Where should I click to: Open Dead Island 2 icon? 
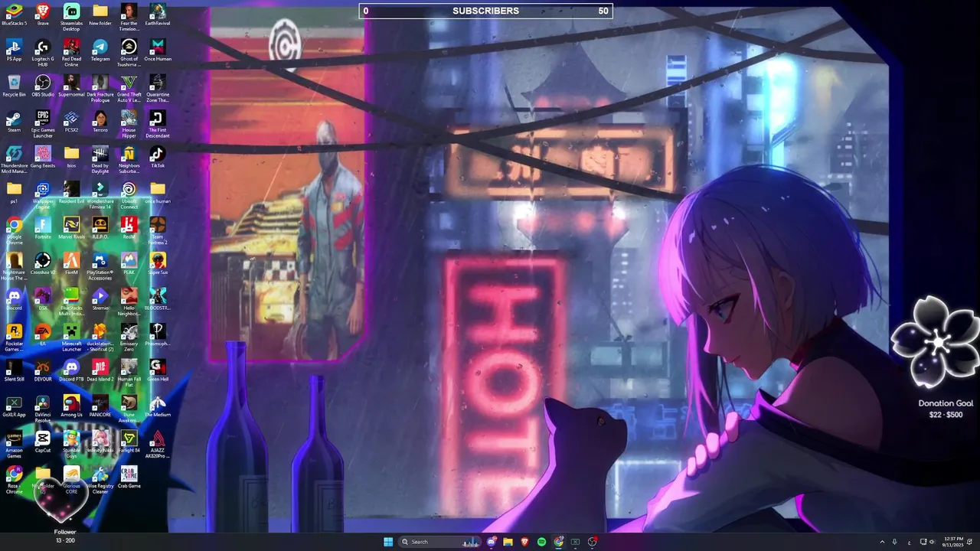100,367
